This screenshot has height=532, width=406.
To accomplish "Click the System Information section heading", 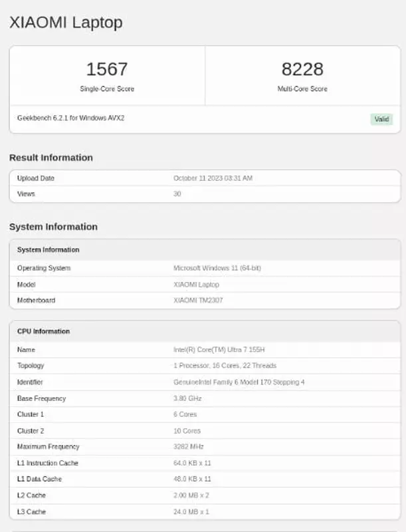I will pos(53,227).
